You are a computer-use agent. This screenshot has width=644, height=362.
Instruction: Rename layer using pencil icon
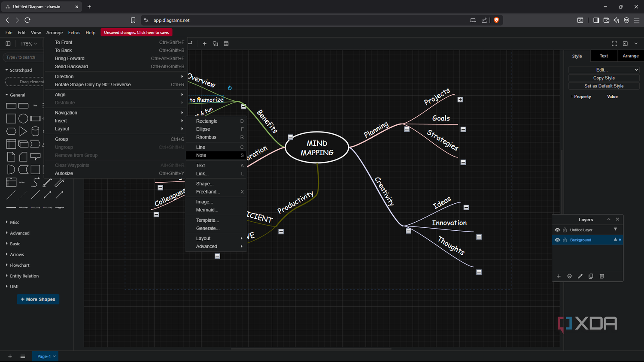pyautogui.click(x=580, y=276)
